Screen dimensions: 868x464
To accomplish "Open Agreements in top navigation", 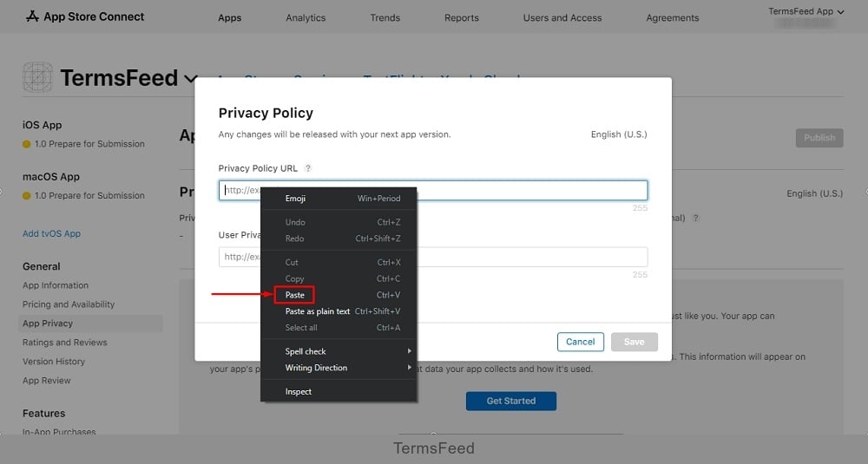I will tap(673, 17).
